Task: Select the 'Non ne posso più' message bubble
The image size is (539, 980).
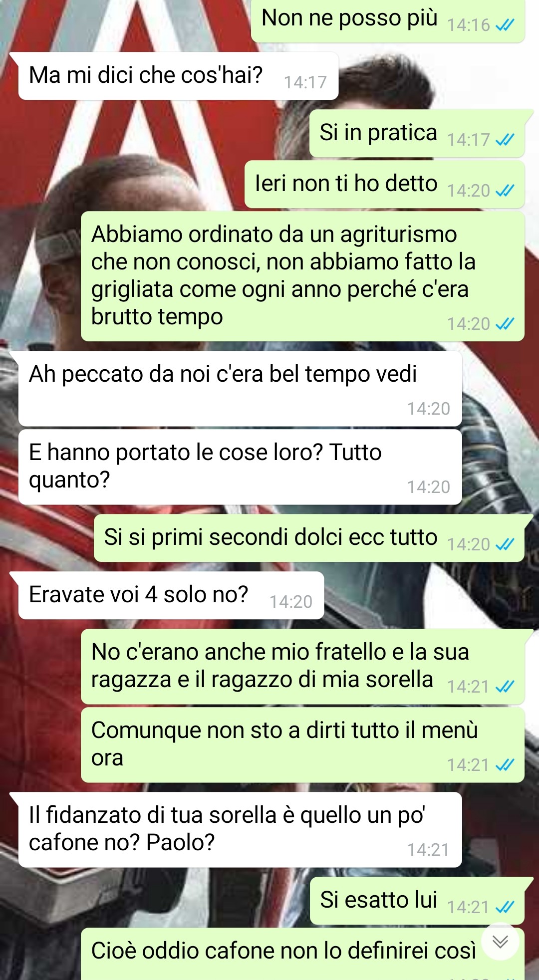Action: (x=388, y=20)
